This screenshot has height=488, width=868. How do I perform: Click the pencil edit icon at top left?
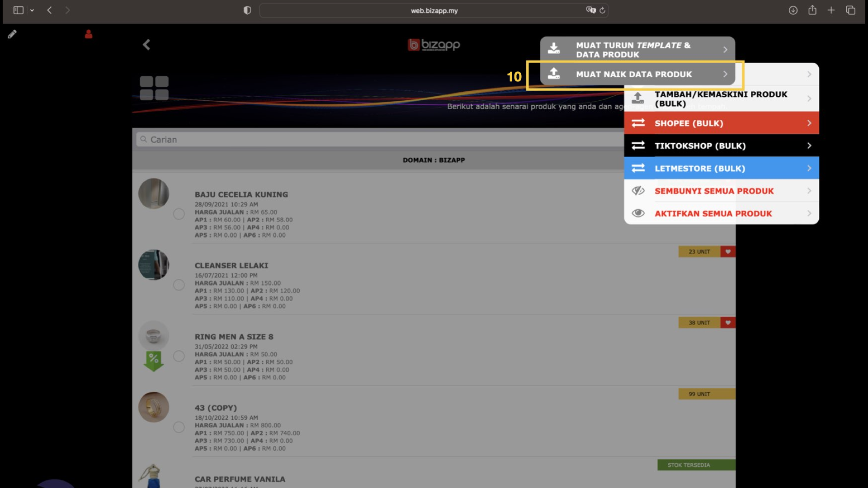(x=12, y=34)
